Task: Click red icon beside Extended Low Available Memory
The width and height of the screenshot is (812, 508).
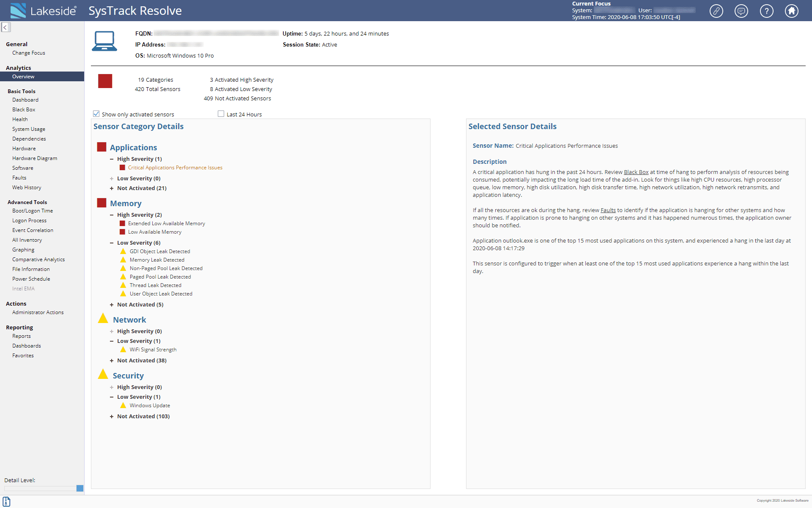Action: [x=122, y=224]
